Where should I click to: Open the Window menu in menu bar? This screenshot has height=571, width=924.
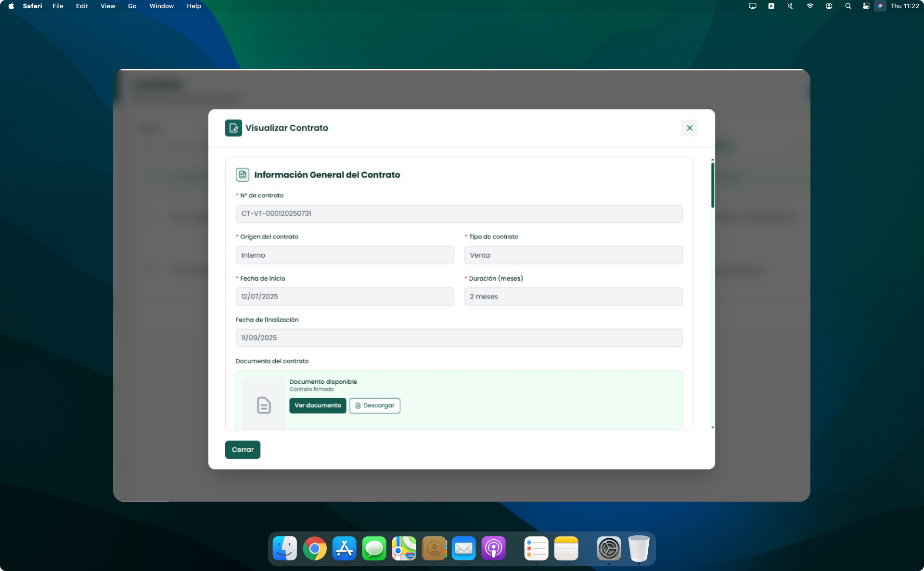click(x=161, y=6)
